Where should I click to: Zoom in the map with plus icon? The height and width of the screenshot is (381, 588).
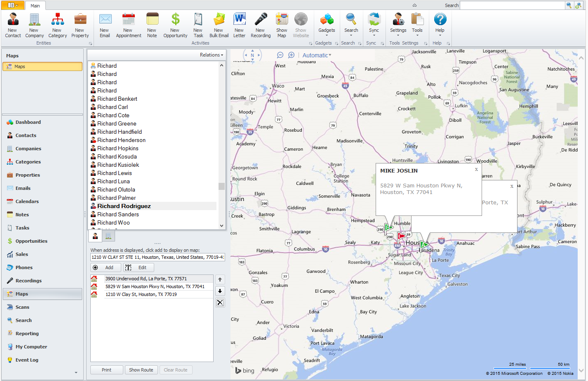click(x=292, y=55)
